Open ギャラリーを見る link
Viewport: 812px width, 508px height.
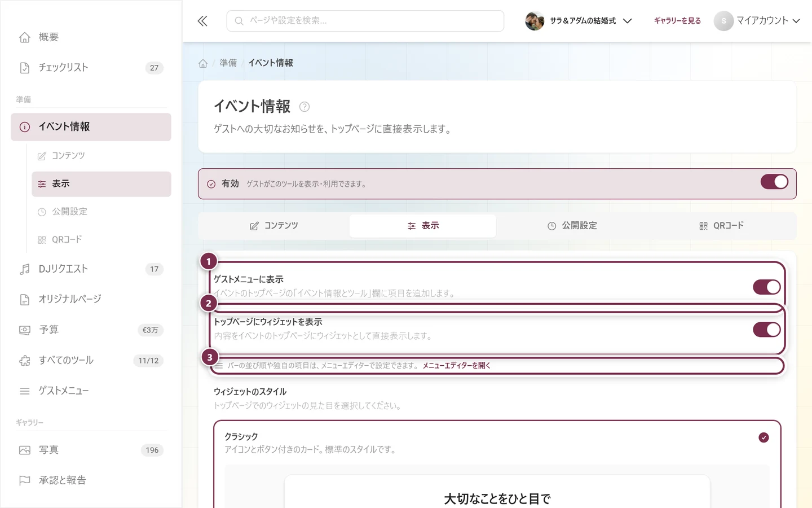pos(677,21)
